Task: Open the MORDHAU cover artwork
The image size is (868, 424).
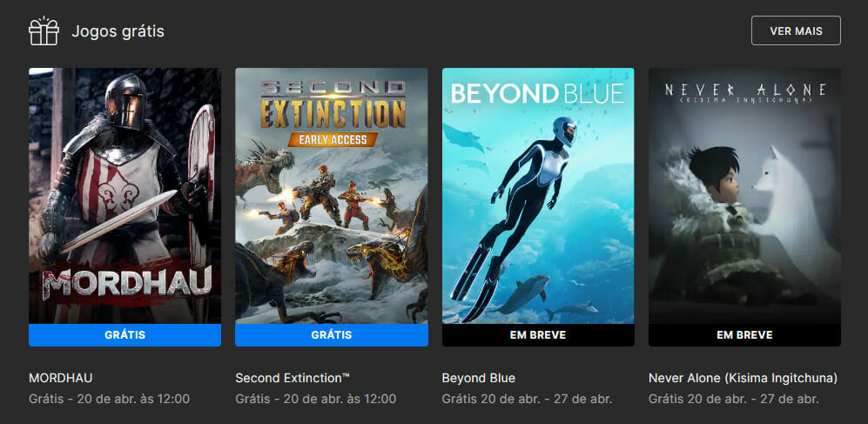Action: [124, 196]
